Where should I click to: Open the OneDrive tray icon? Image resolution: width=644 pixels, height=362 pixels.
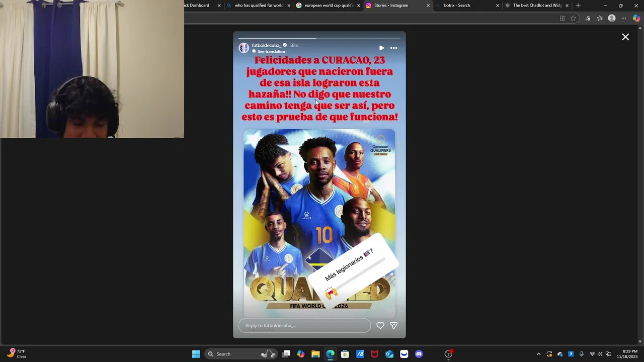pos(560,354)
